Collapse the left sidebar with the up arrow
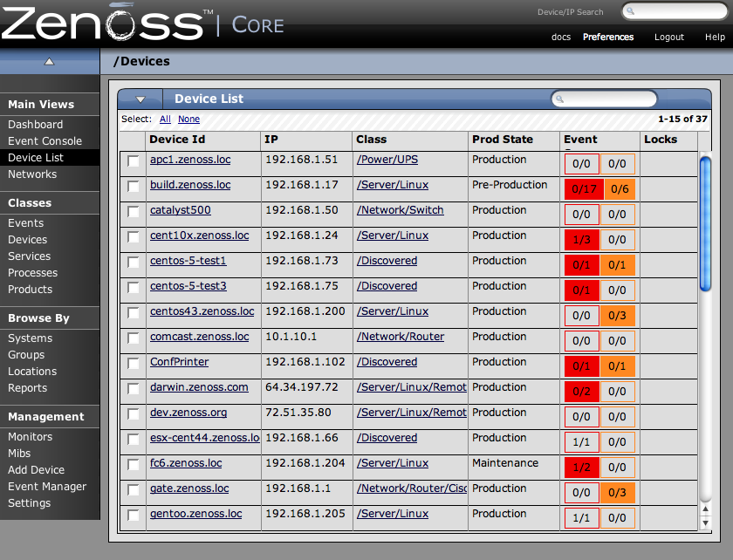The image size is (733, 560). tap(49, 61)
